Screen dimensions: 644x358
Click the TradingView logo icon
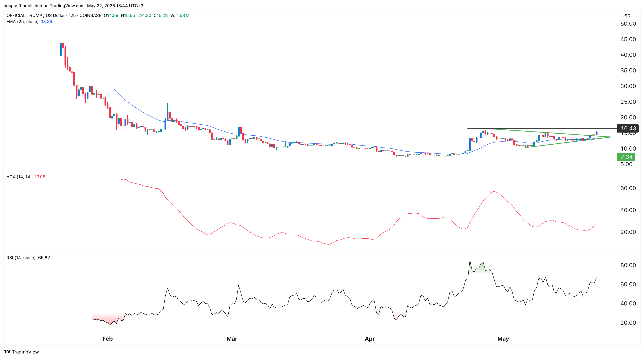point(7,352)
